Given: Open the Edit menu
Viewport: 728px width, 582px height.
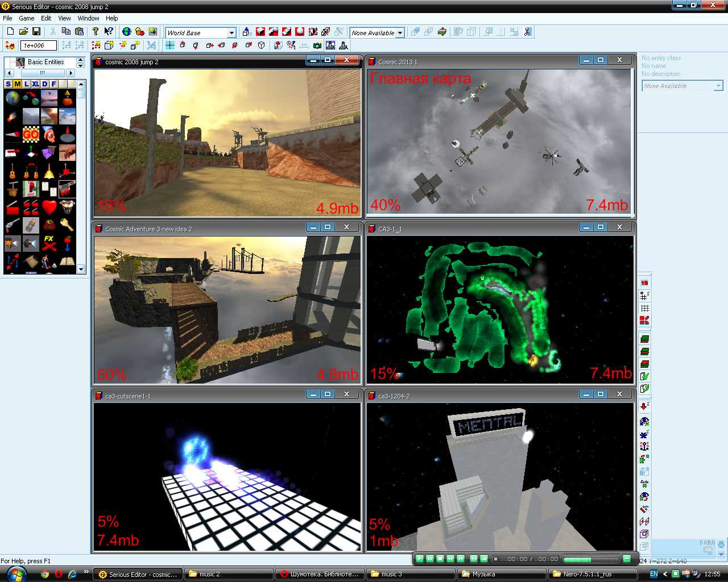Looking at the screenshot, I should (x=46, y=18).
